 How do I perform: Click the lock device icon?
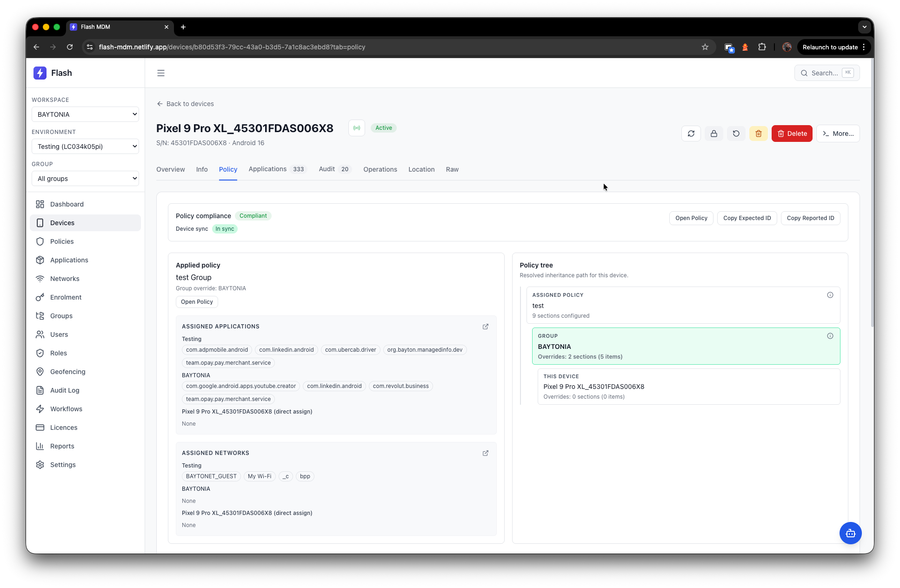pyautogui.click(x=713, y=134)
